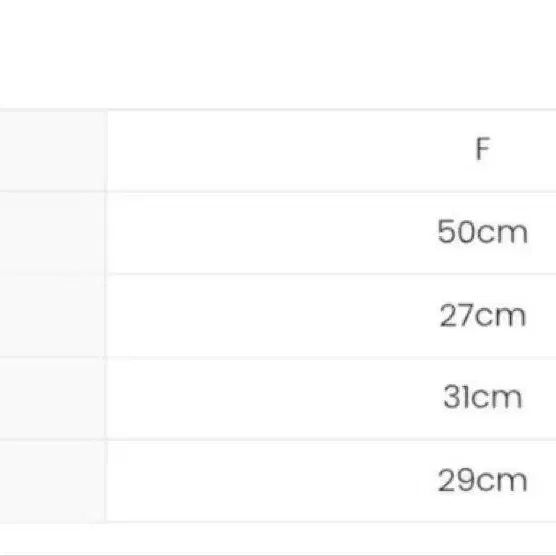
Task: Click the "F" size column header
Action: (483, 149)
